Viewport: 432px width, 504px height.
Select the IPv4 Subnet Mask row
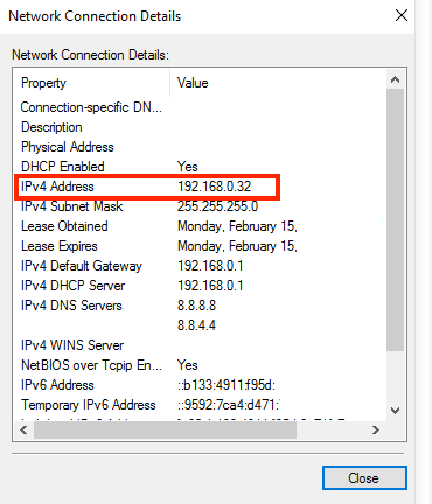(117, 206)
